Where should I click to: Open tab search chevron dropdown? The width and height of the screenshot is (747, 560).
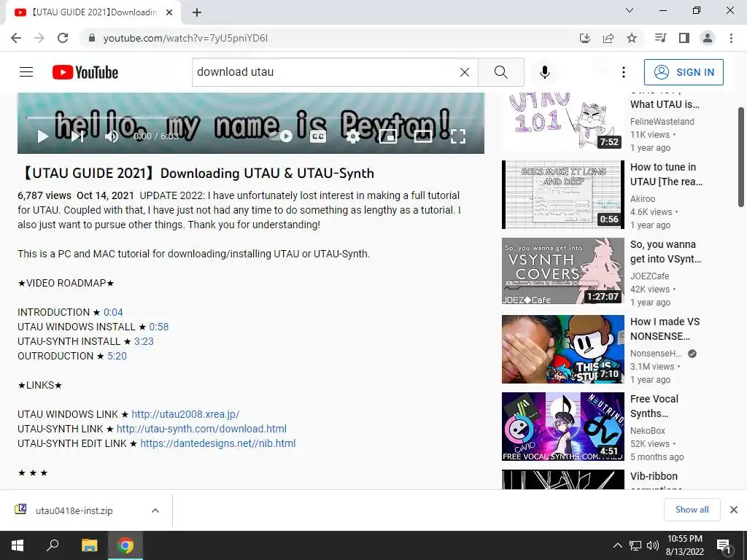[x=630, y=10]
